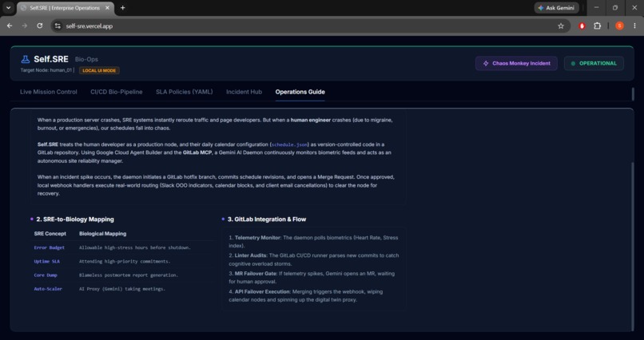644x340 pixels.
Task: Click the browser forward arrow
Action: [25, 26]
